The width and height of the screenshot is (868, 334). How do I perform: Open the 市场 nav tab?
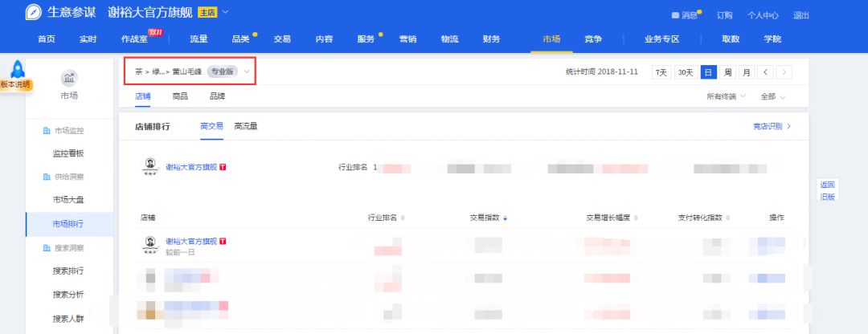click(551, 39)
